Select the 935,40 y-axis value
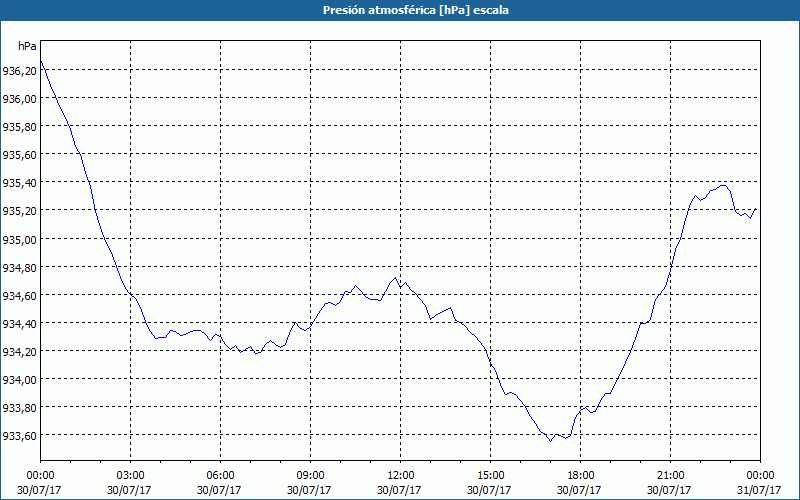Image resolution: width=800 pixels, height=500 pixels. pyautogui.click(x=19, y=183)
